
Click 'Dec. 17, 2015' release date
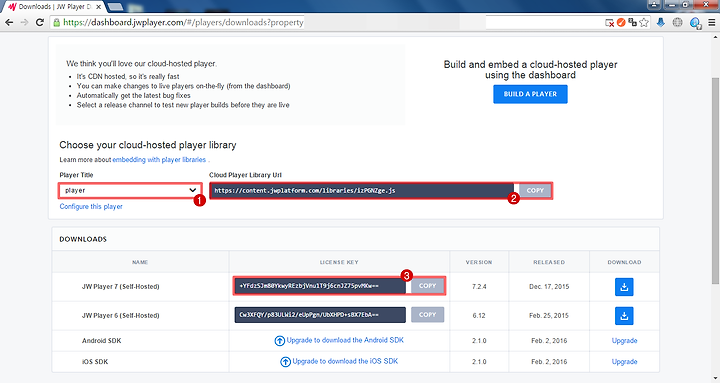tap(549, 287)
